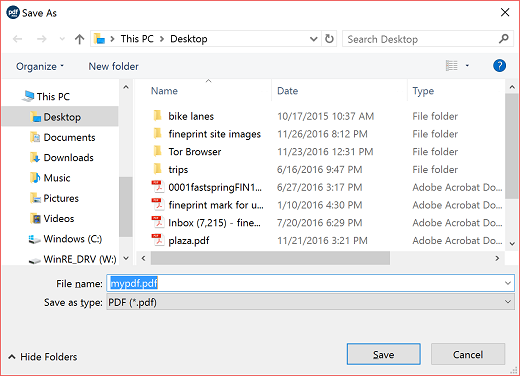
Task: Select Desktop in the address path
Action: tap(189, 39)
